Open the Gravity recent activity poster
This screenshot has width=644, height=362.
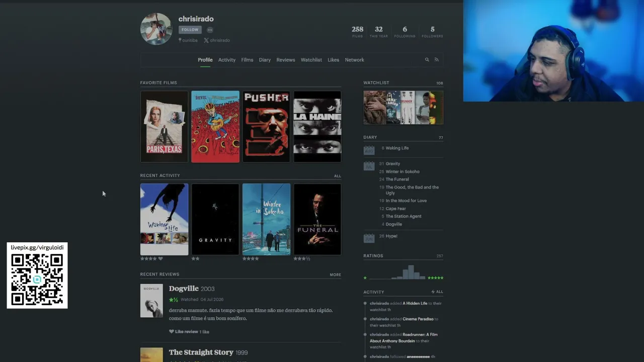coord(215,219)
